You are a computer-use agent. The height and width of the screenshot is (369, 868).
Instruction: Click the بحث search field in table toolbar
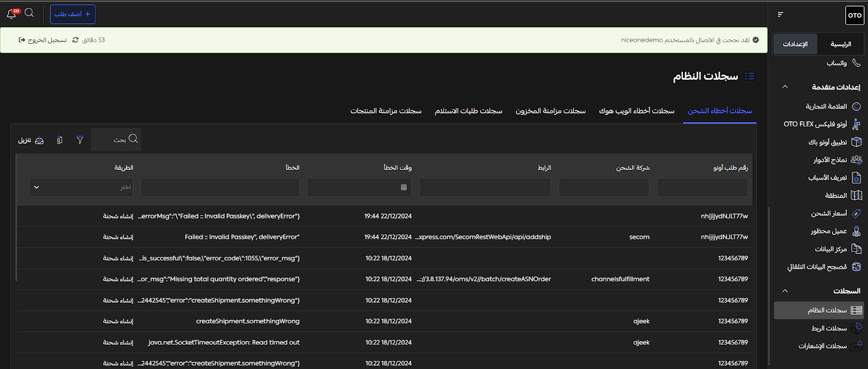tap(116, 139)
